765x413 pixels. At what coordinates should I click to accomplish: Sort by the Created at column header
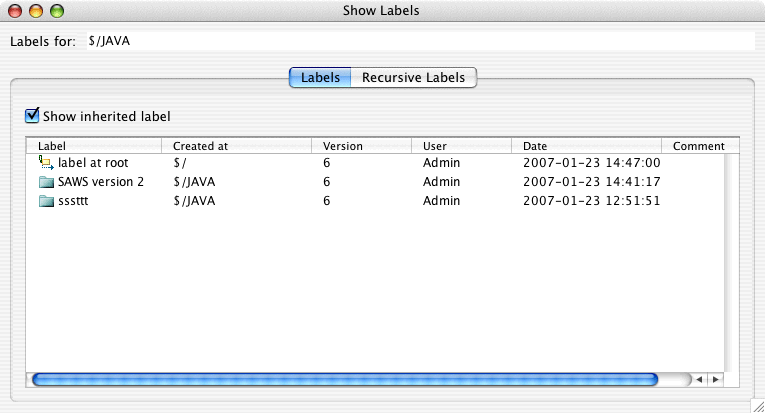pyautogui.click(x=235, y=146)
